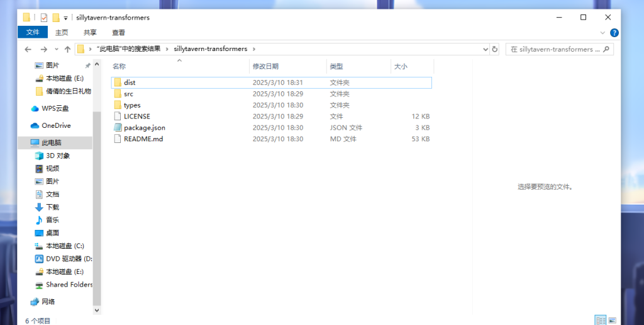Click the package.json file icon
The image size is (644, 325).
coord(117,128)
